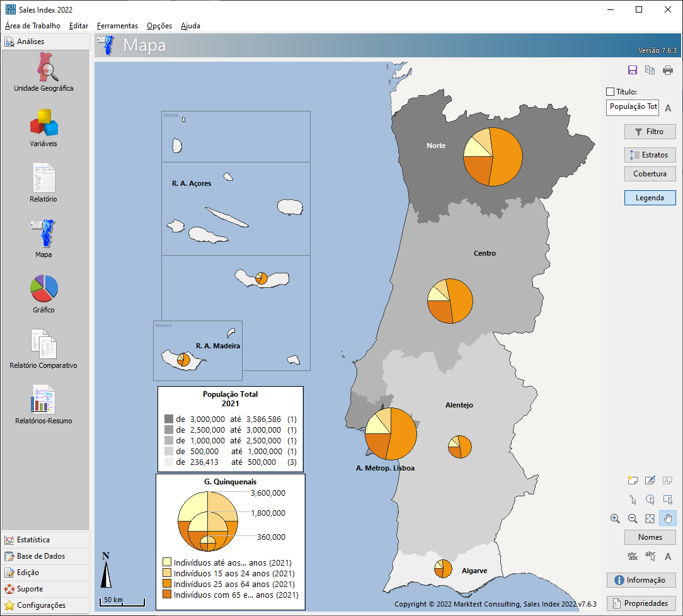Click the Propriedades button
Image resolution: width=683 pixels, height=616 pixels.
pos(642,603)
